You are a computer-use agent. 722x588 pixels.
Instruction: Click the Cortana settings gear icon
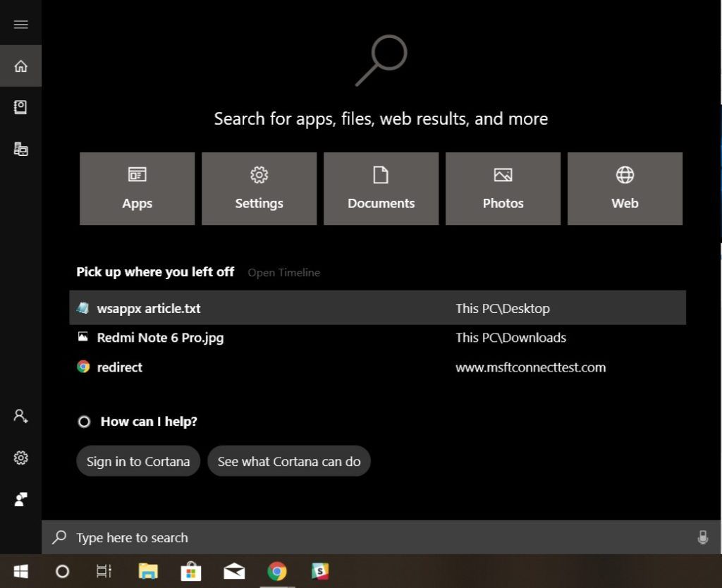point(20,458)
